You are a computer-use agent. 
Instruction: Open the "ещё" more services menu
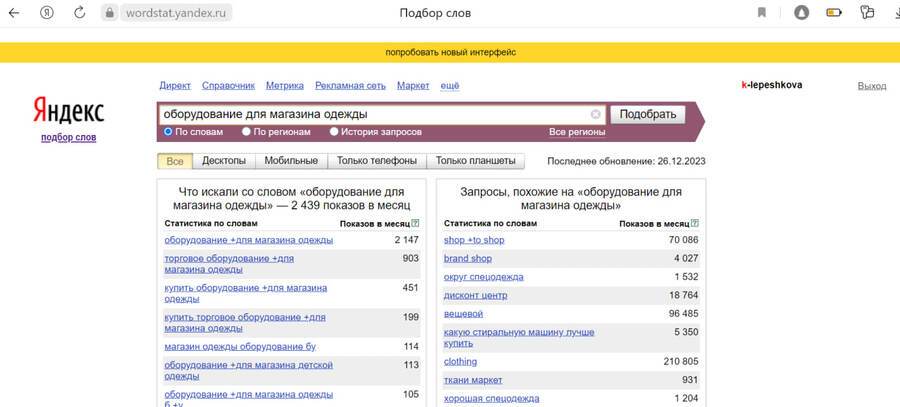tap(449, 86)
